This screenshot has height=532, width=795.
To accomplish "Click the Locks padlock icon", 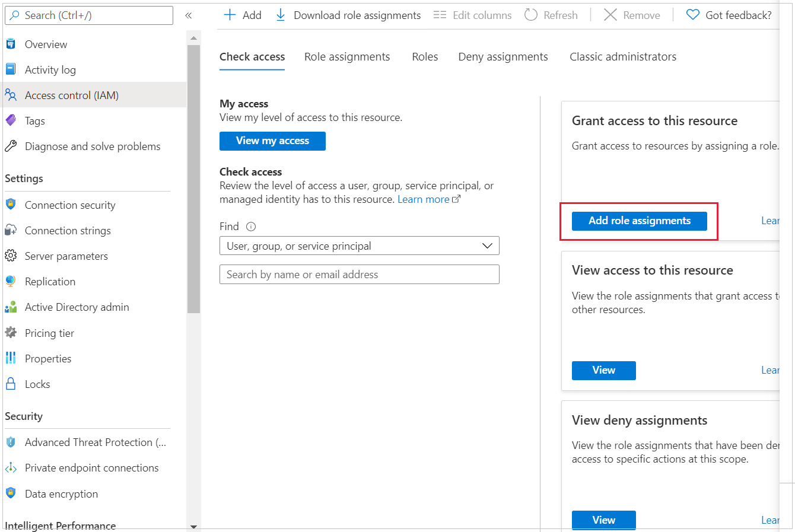I will pyautogui.click(x=11, y=384).
